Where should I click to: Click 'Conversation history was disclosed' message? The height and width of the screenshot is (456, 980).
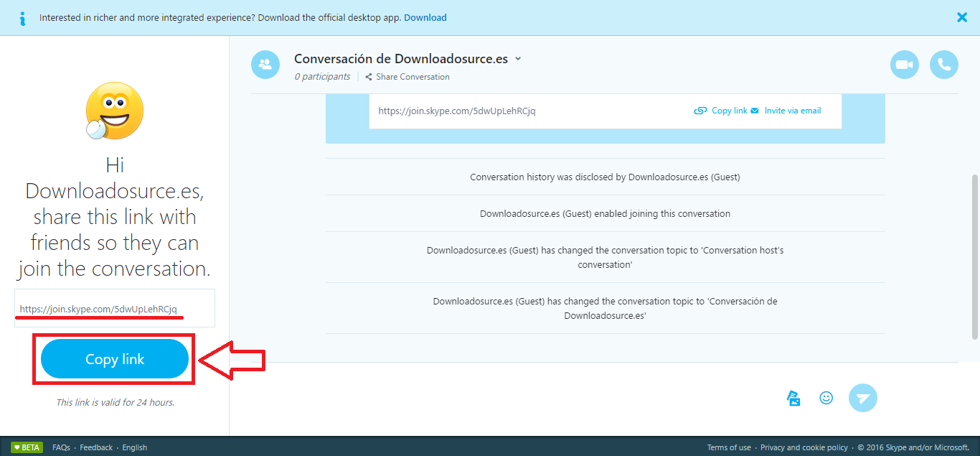(605, 177)
